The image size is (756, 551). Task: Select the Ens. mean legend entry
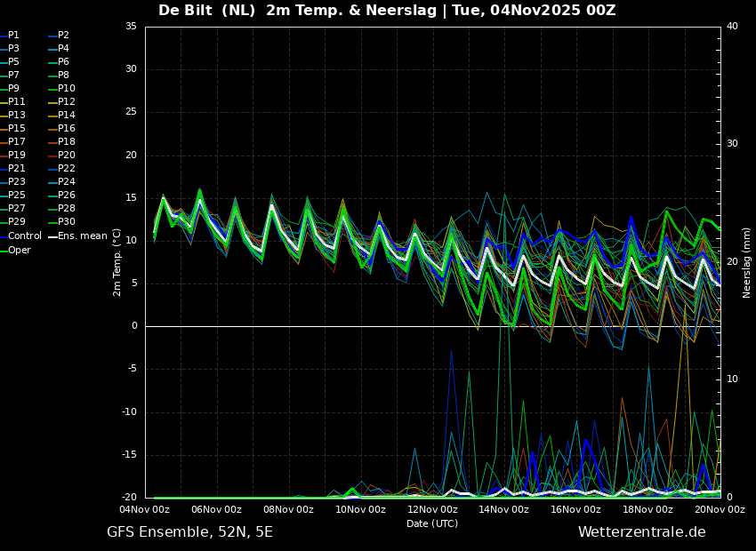83,236
